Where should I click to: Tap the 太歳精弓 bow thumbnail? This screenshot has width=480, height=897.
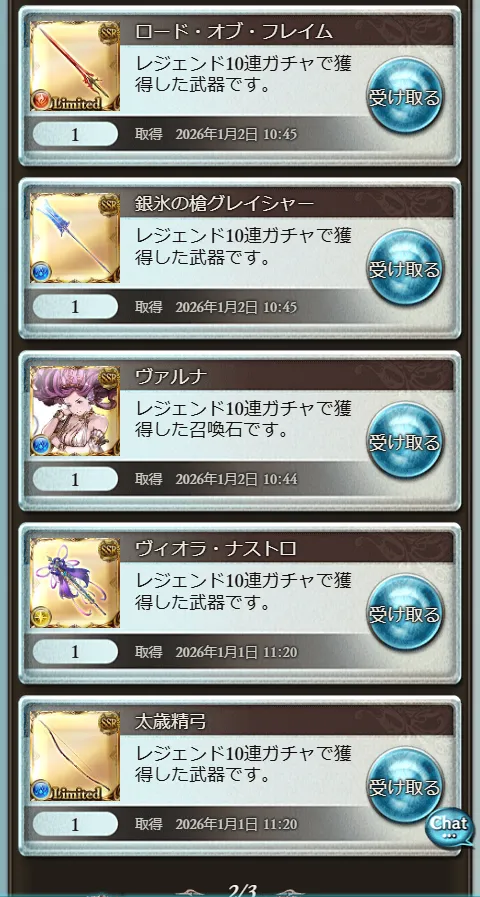click(x=75, y=756)
